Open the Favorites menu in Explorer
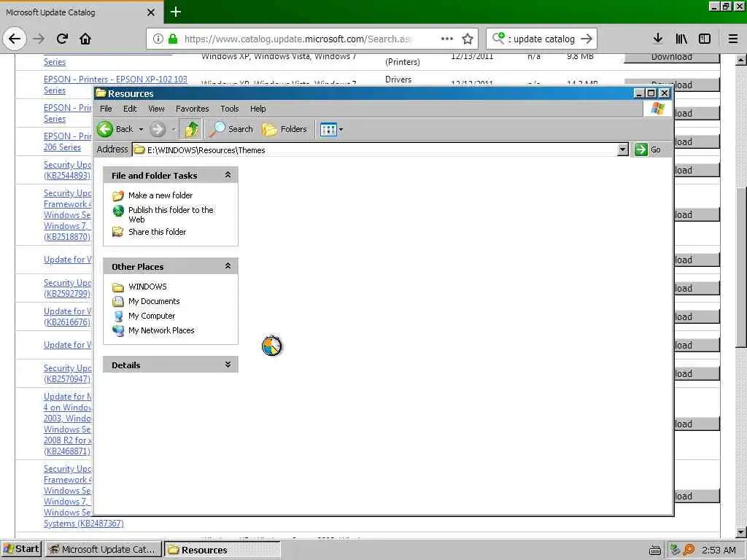 192,109
